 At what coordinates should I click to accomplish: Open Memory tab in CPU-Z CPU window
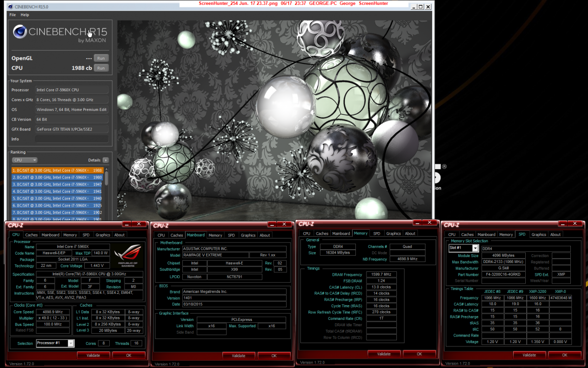tap(70, 235)
